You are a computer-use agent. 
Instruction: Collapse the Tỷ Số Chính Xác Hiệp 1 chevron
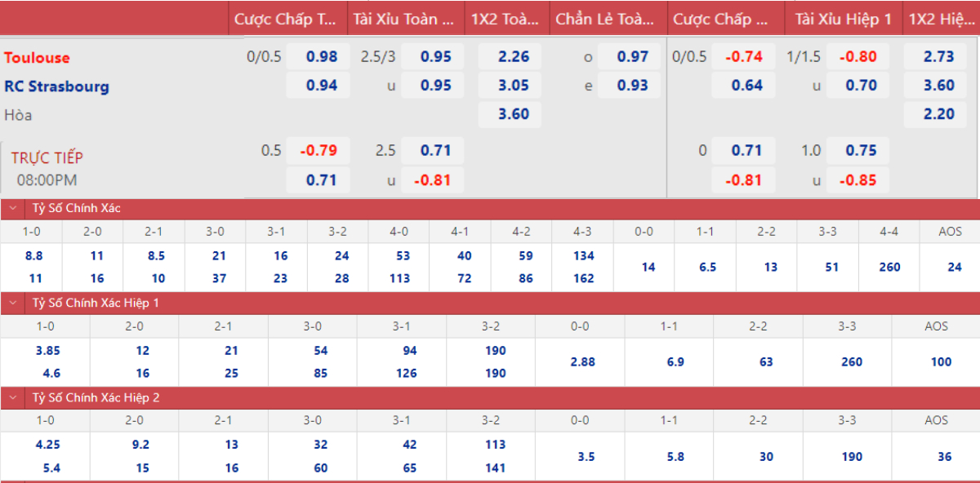click(x=13, y=304)
